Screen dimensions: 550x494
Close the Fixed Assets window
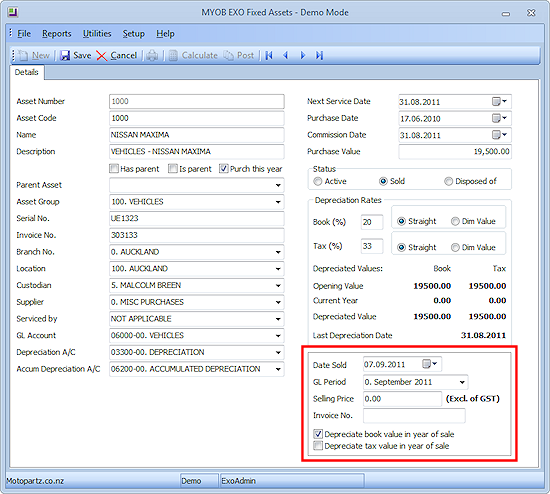[x=531, y=13]
